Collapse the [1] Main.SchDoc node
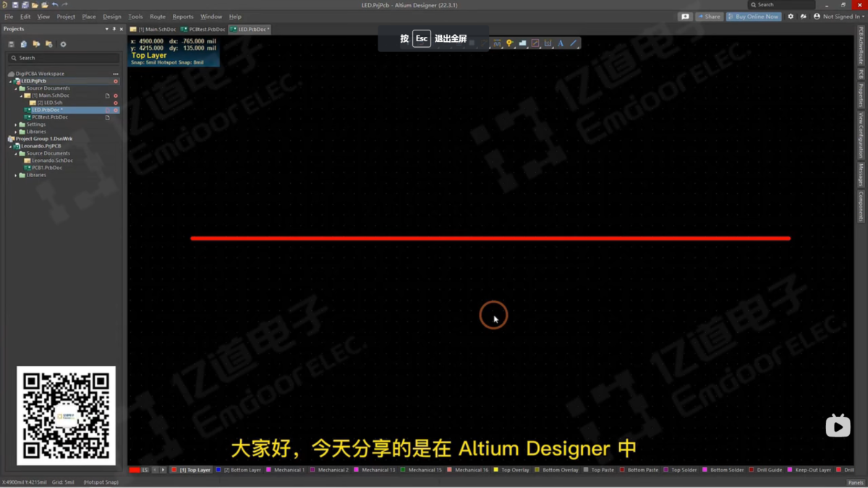The width and height of the screenshot is (868, 488). click(x=21, y=95)
